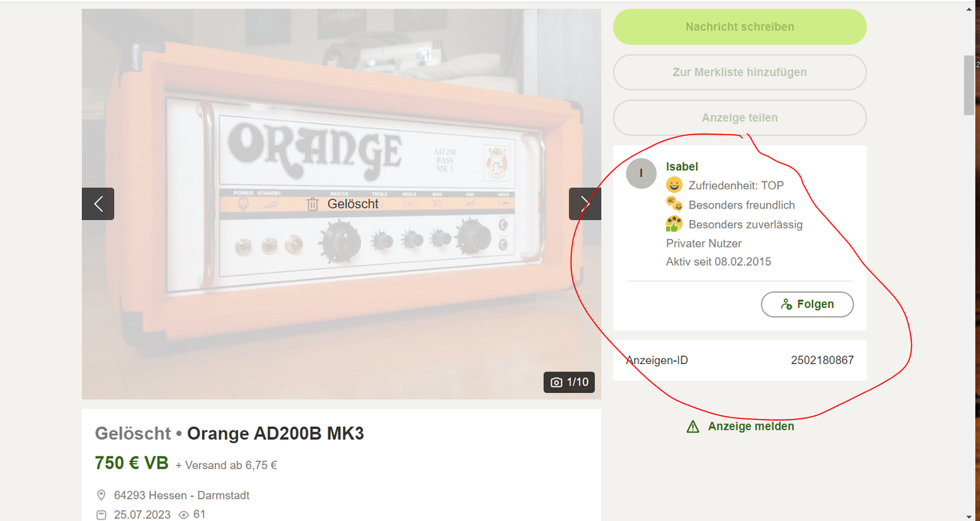Click the Nachricht schreiben button
This screenshot has height=521, width=980.
[x=740, y=27]
